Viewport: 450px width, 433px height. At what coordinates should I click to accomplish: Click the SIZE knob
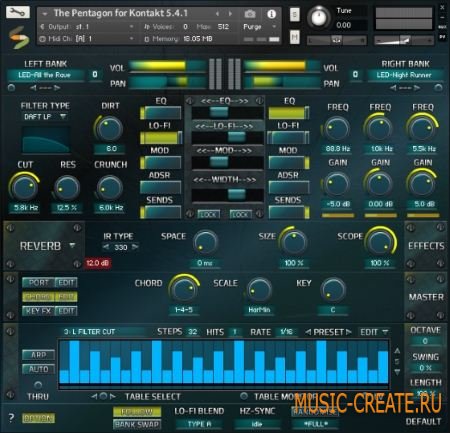[293, 241]
